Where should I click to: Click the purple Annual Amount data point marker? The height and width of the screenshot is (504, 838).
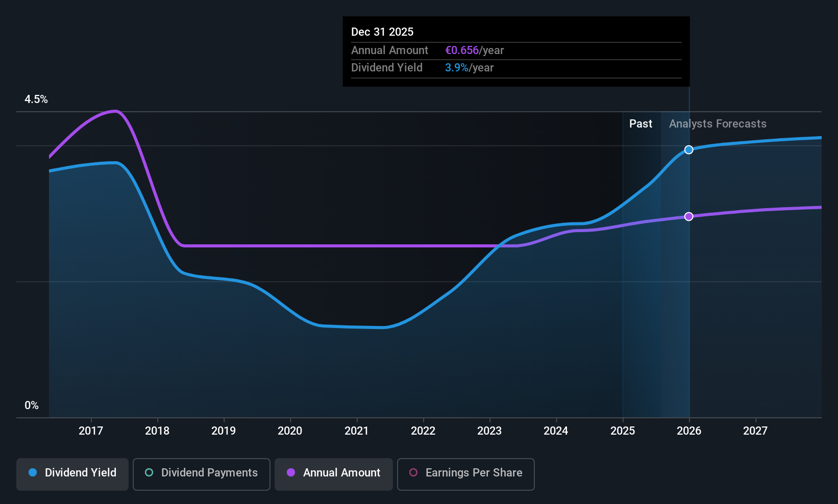click(689, 216)
